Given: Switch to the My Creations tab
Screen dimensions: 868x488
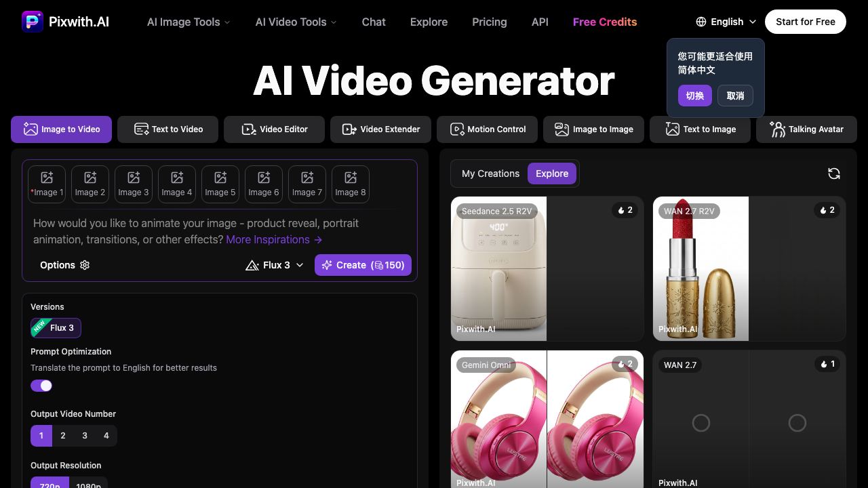Looking at the screenshot, I should pyautogui.click(x=490, y=174).
